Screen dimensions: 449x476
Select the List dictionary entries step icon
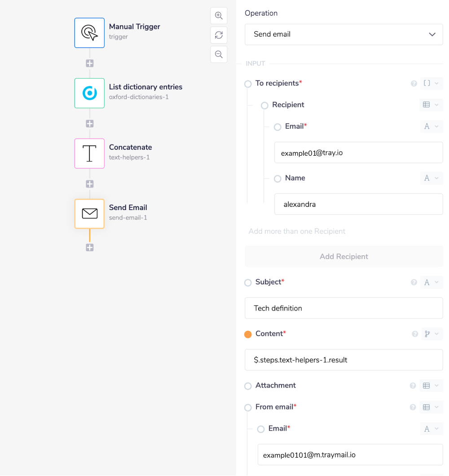(89, 93)
